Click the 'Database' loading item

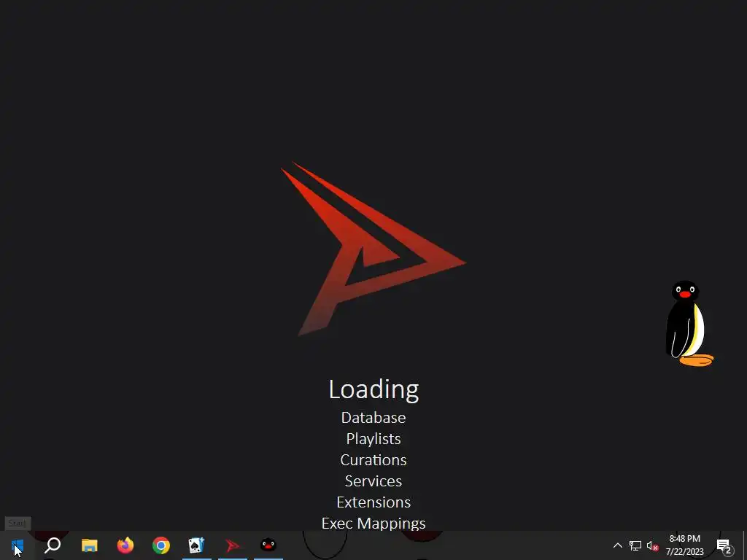coord(373,418)
